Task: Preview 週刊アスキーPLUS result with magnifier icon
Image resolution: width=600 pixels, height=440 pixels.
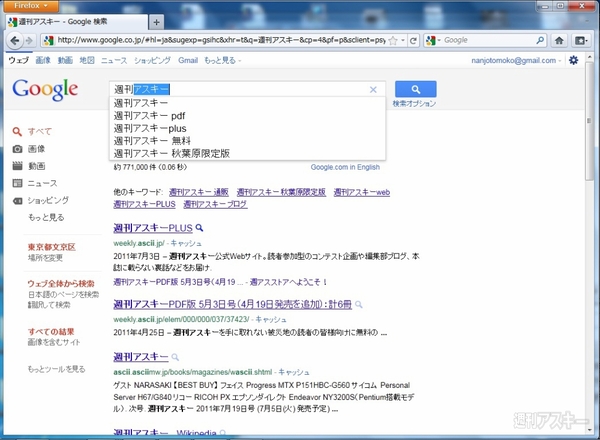Action: coord(199,228)
